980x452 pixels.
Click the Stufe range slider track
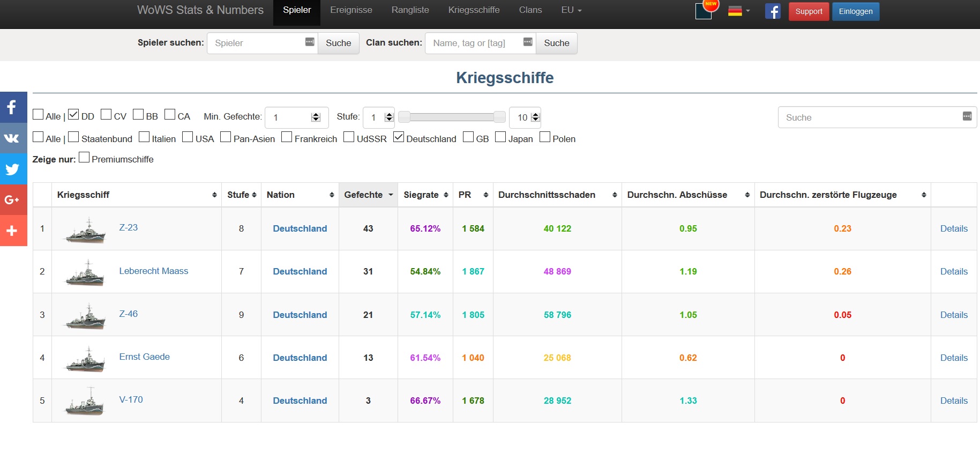(452, 117)
